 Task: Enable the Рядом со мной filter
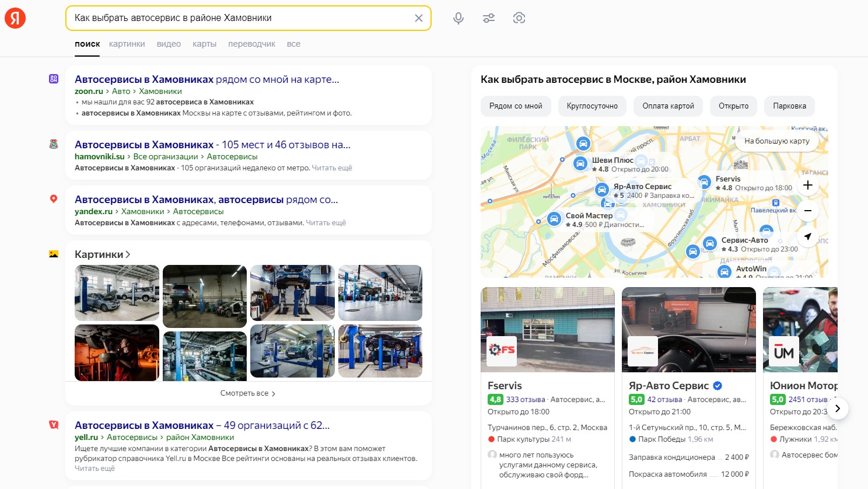pyautogui.click(x=516, y=106)
